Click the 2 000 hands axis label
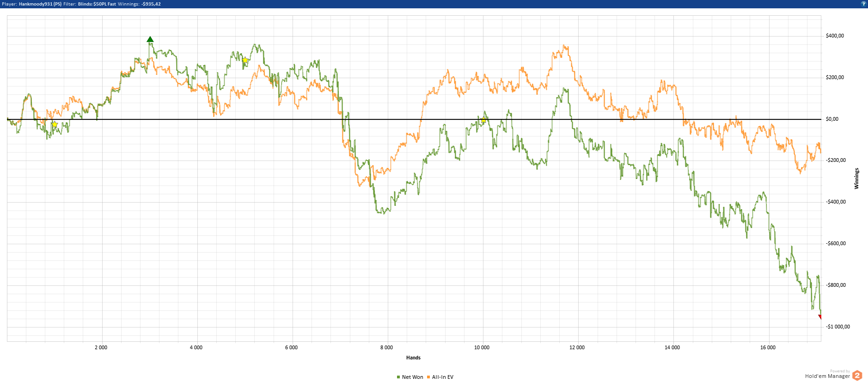868x383 pixels. (x=101, y=347)
